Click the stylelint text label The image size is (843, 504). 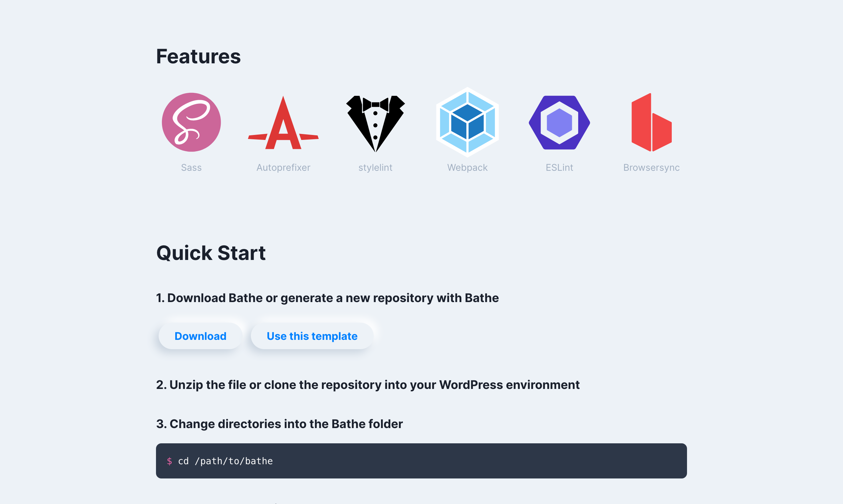click(375, 167)
